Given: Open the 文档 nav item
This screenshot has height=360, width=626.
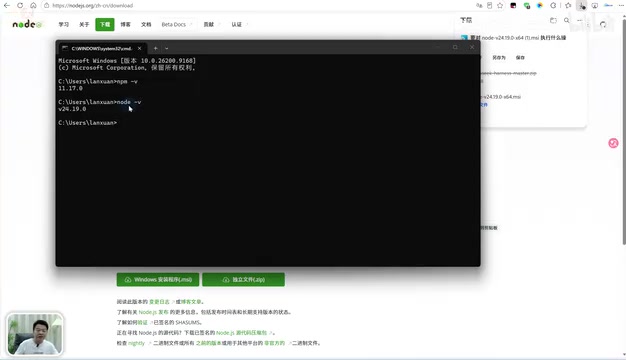Looking at the screenshot, I should 146,24.
